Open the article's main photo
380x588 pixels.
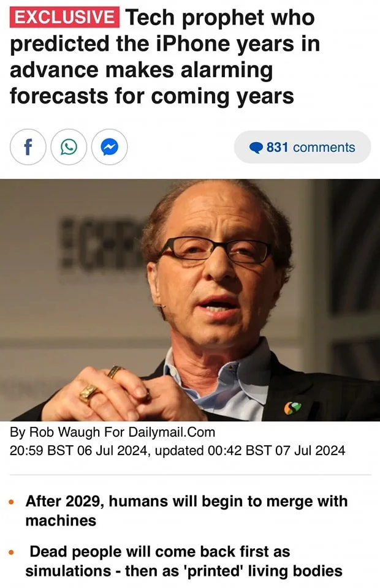[x=190, y=300]
